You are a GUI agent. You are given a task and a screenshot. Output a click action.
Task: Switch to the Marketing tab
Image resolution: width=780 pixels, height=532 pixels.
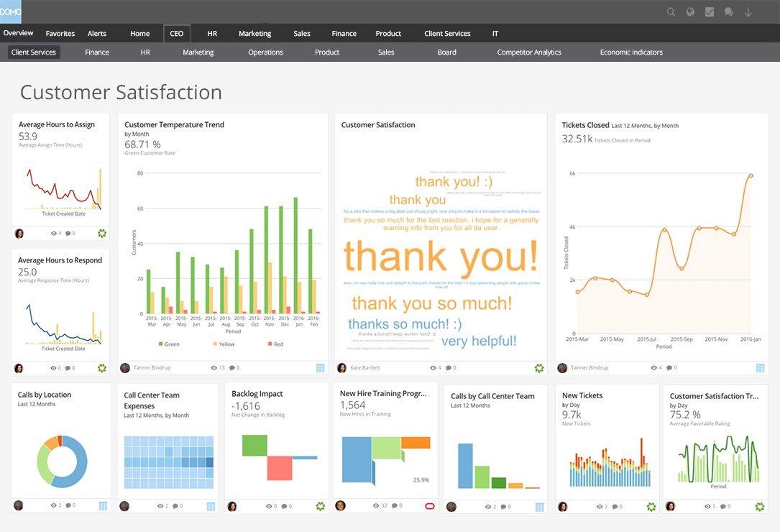click(x=254, y=33)
